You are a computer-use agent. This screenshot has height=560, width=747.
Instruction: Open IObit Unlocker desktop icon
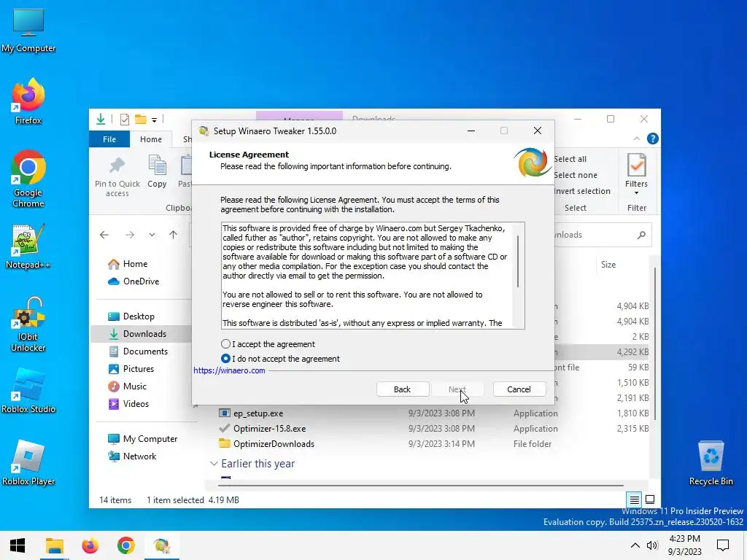pos(28,324)
